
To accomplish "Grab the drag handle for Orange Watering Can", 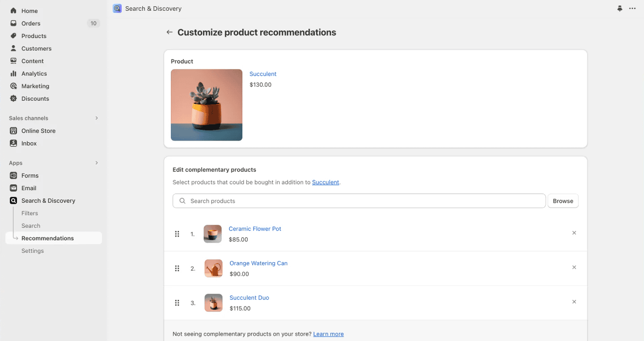I will point(177,269).
